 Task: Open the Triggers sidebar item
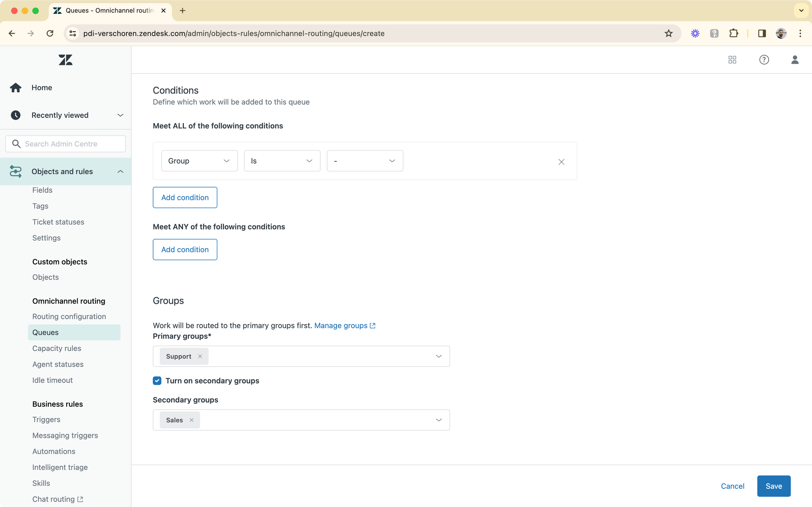click(x=46, y=419)
